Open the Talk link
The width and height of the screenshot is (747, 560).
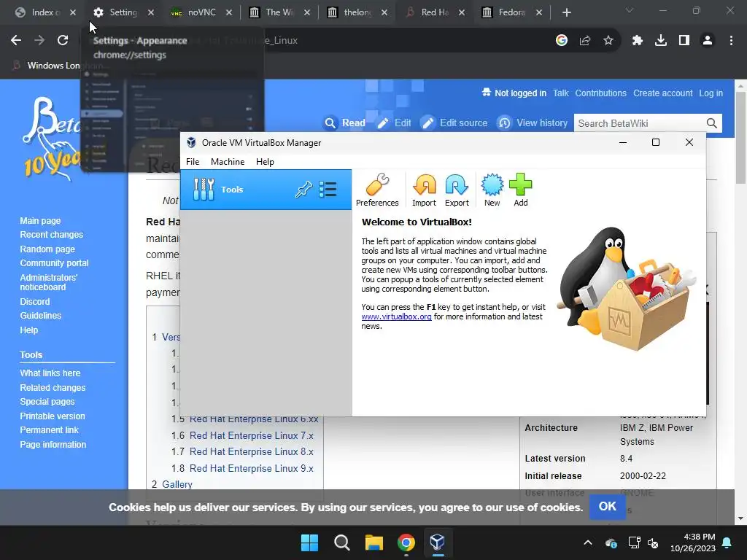[x=560, y=93]
